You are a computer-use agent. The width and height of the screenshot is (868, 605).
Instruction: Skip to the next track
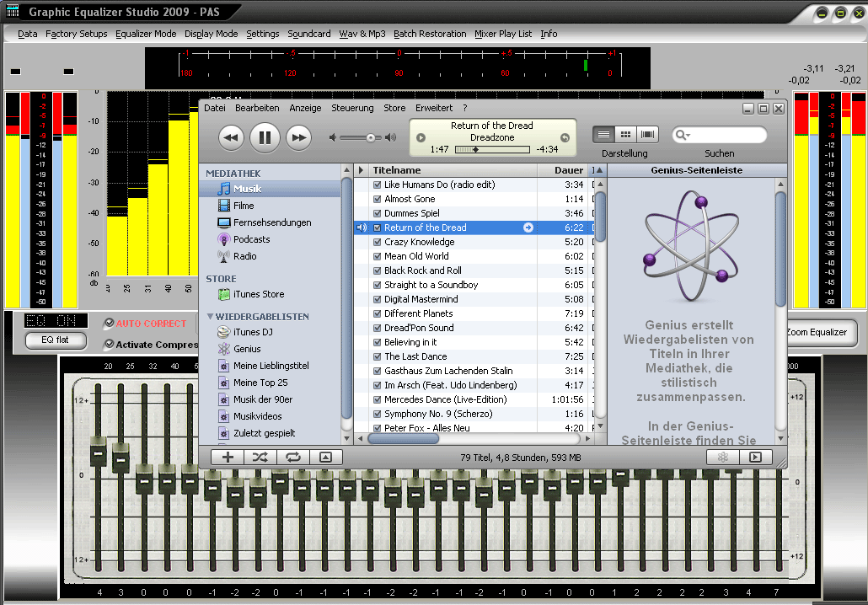point(298,137)
